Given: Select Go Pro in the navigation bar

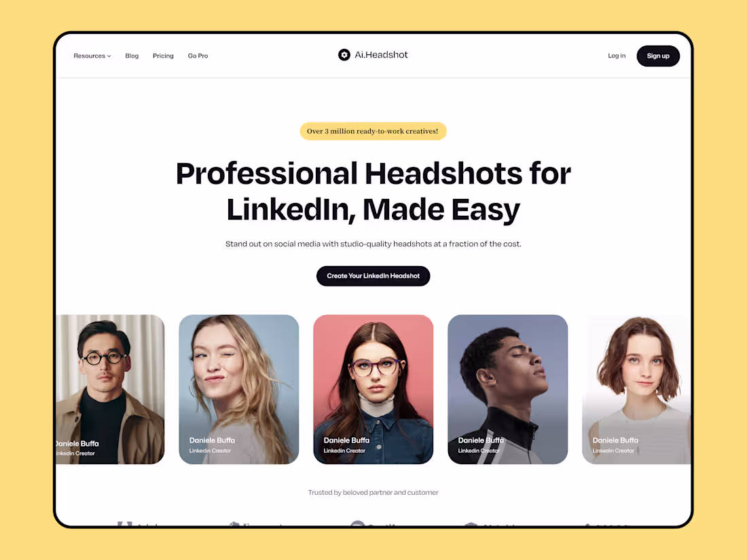Looking at the screenshot, I should coord(198,56).
